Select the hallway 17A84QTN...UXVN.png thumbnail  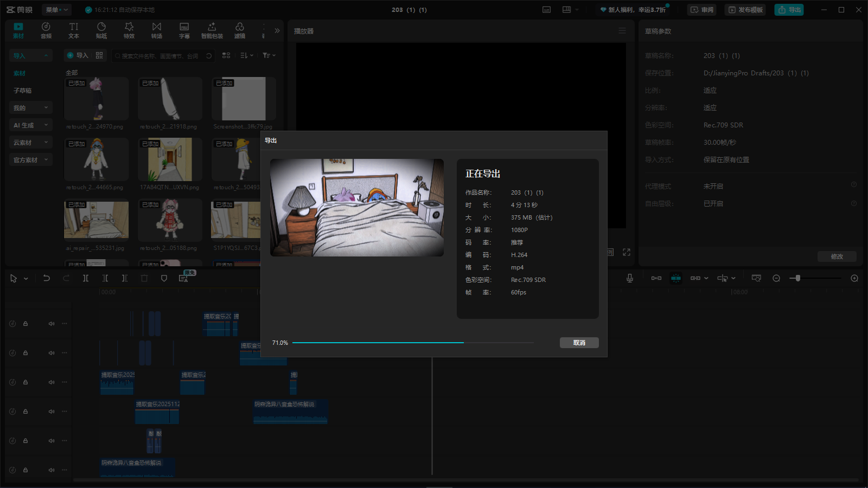(170, 159)
